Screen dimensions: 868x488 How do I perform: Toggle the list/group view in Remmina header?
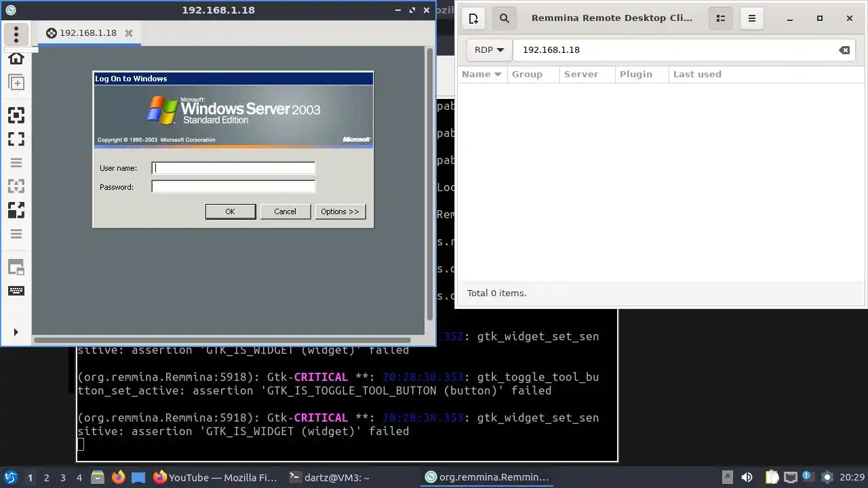(721, 18)
